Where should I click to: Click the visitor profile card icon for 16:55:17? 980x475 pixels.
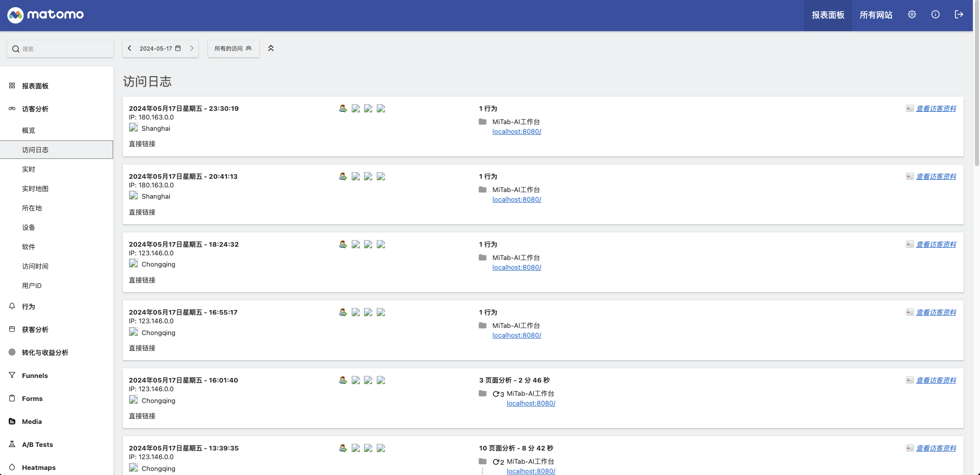tap(910, 312)
